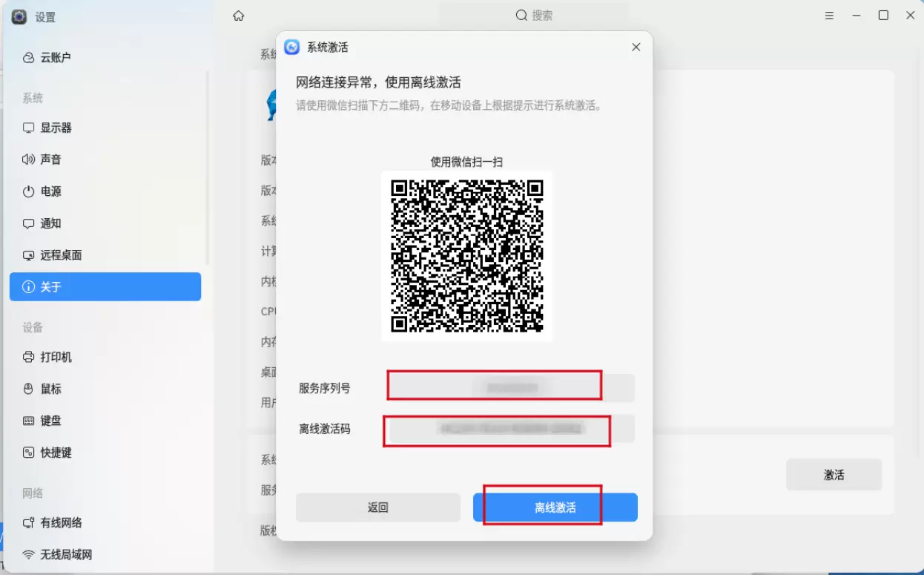Click the 激活 button in Settings window
This screenshot has height=575, width=924.
pos(834,475)
